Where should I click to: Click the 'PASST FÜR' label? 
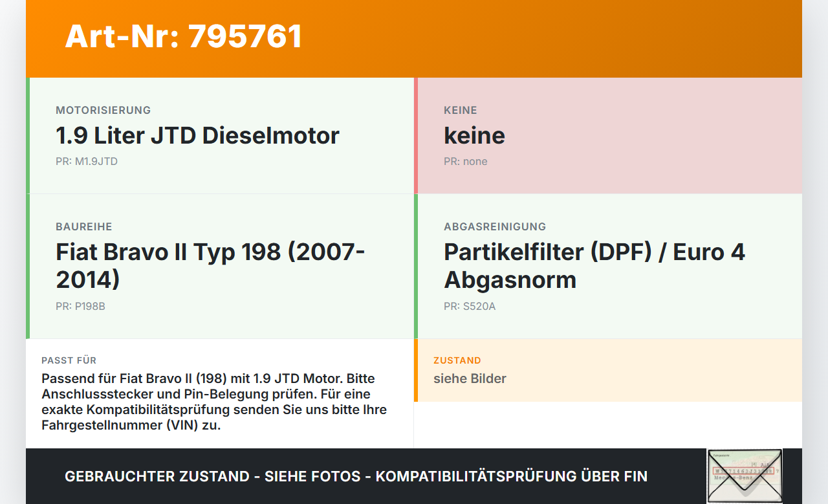pos(69,360)
